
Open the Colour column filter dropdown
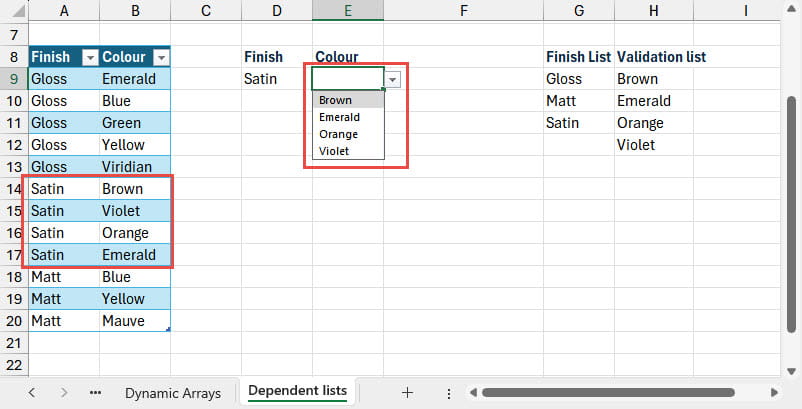(x=160, y=57)
